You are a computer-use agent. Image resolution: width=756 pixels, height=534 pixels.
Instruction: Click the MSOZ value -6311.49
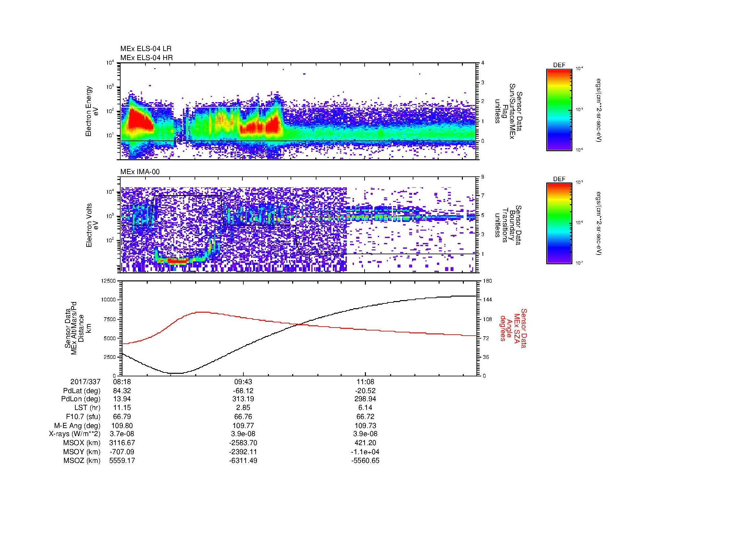pyautogui.click(x=243, y=461)
